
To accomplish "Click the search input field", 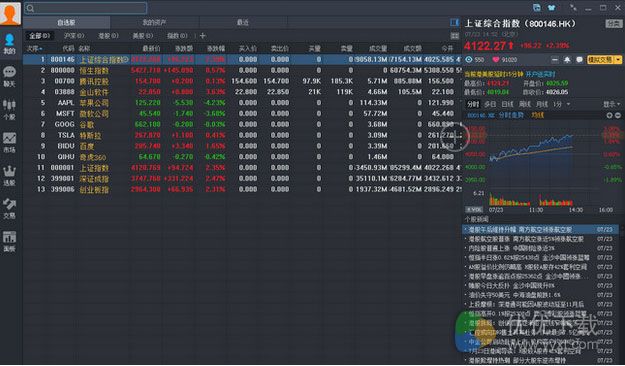I will pyautogui.click(x=86, y=8).
